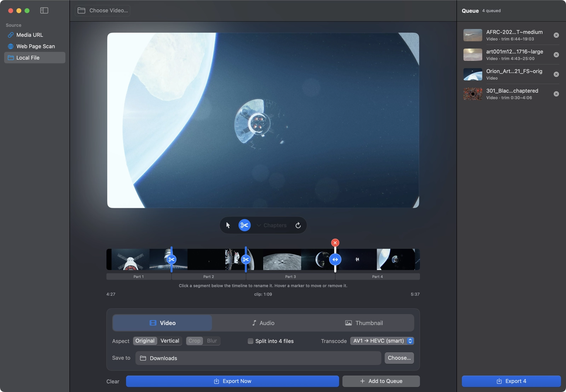Click the Export 4 queue button
Viewport: 566px width, 392px height.
point(511,381)
